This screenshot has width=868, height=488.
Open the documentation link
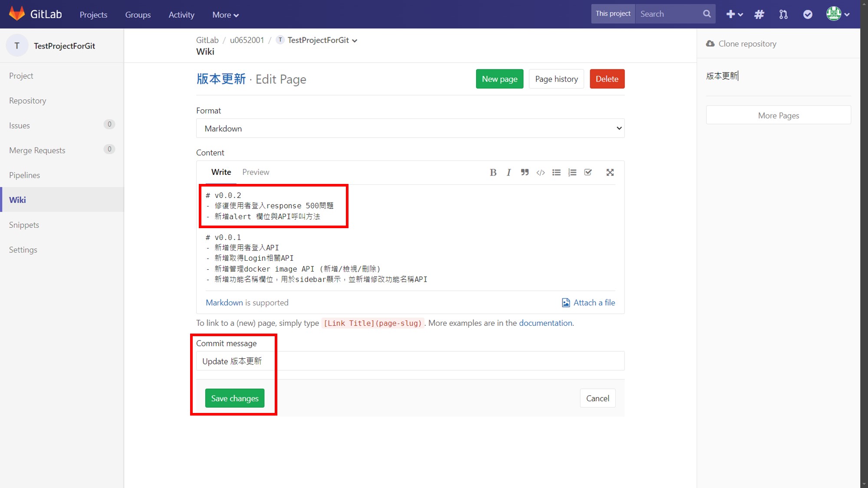[546, 323]
